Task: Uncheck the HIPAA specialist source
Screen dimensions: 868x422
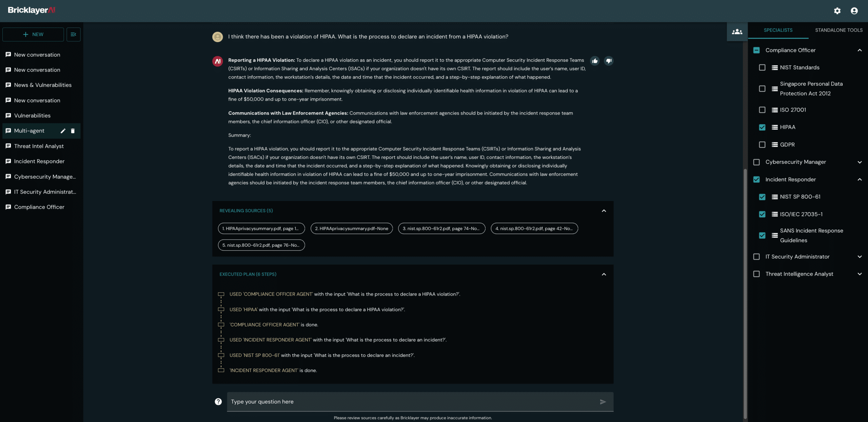Action: [x=763, y=127]
